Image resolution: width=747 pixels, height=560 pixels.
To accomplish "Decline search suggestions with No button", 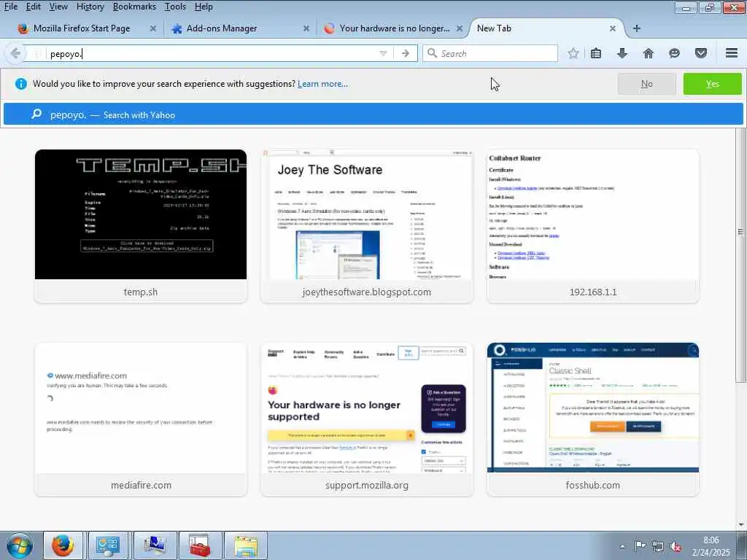I will tap(646, 84).
